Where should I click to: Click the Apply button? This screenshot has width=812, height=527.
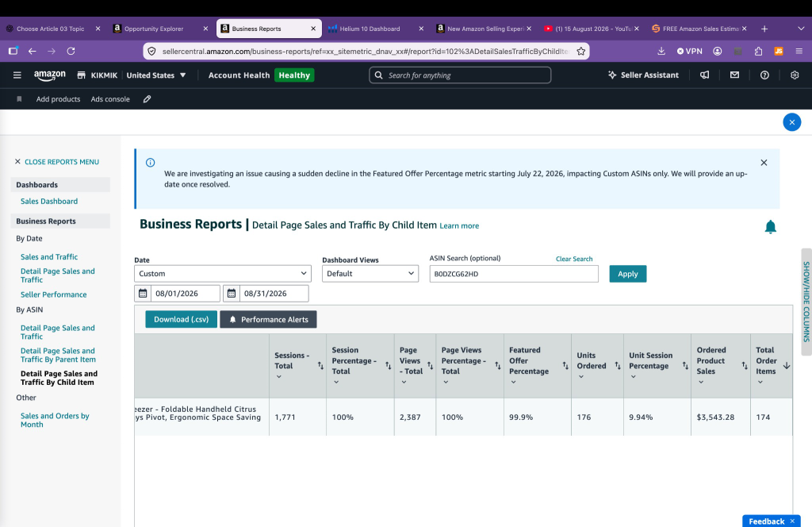628,274
